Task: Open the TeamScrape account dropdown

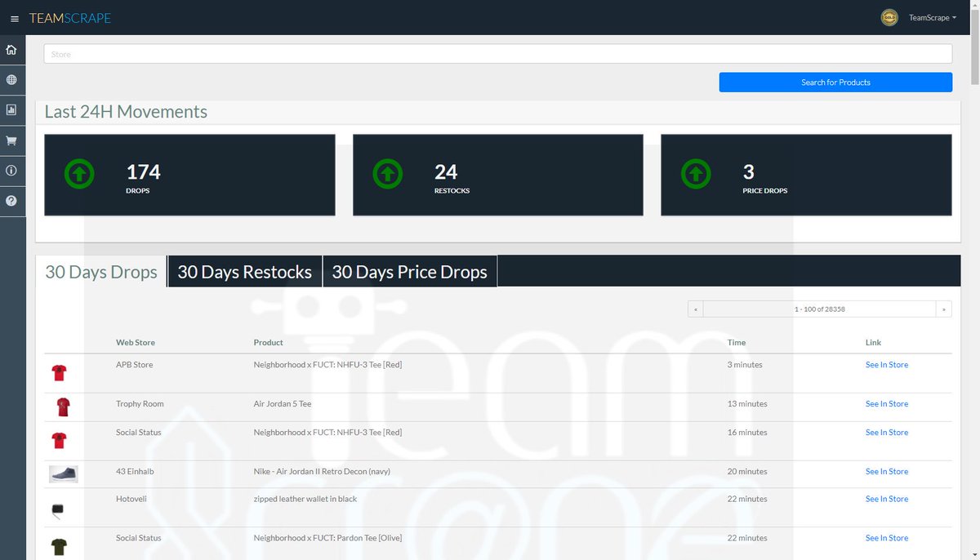Action: (933, 18)
